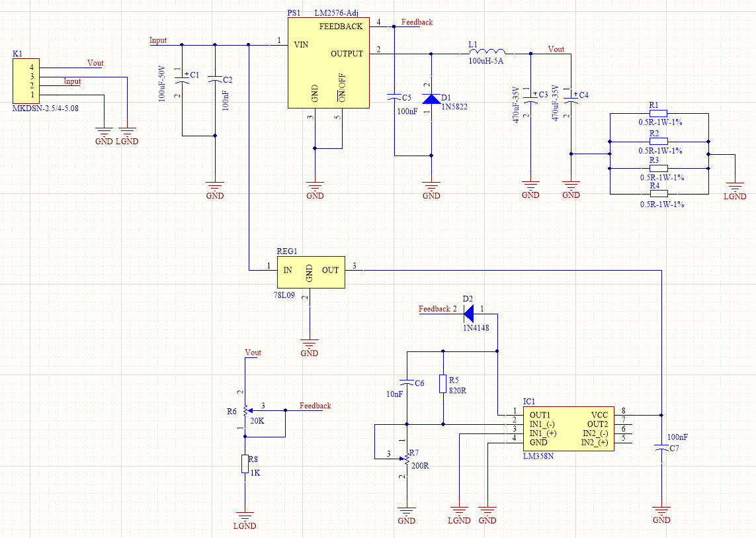Image resolution: width=756 pixels, height=538 pixels.
Task: Select the D2 1N4148 diode symbol
Action: [x=469, y=314]
